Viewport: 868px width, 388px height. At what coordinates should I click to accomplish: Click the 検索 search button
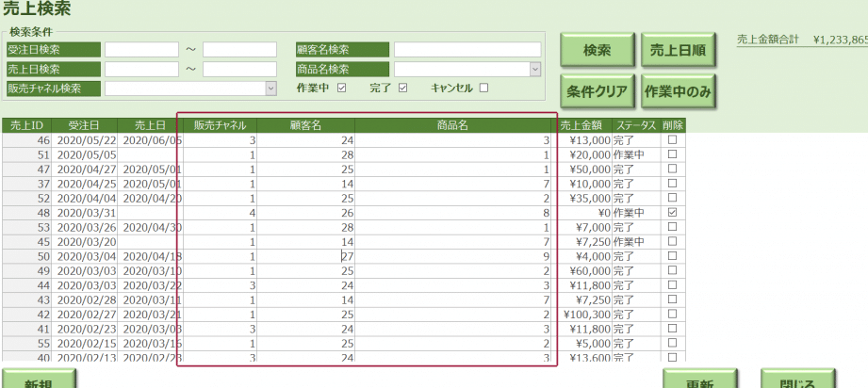point(597,51)
